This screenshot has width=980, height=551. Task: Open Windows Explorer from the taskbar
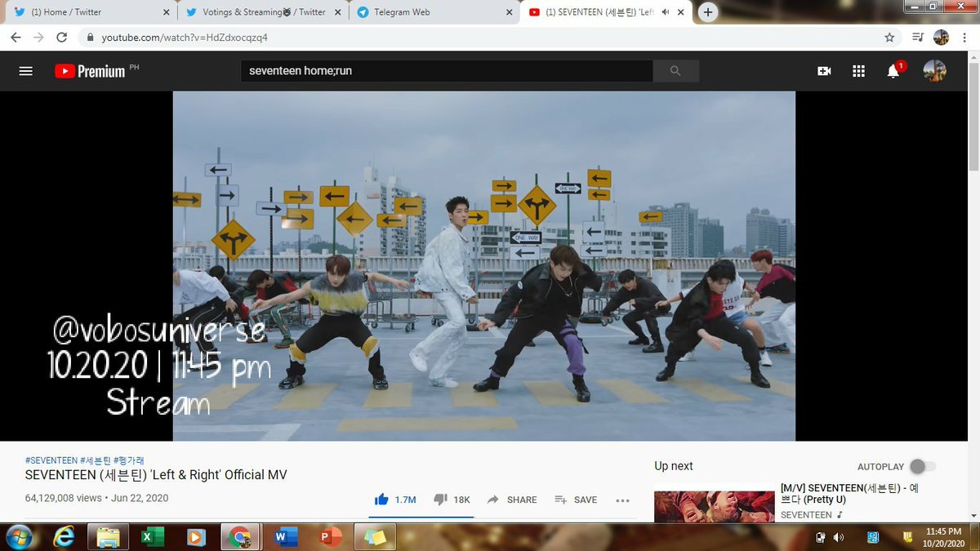pyautogui.click(x=108, y=537)
